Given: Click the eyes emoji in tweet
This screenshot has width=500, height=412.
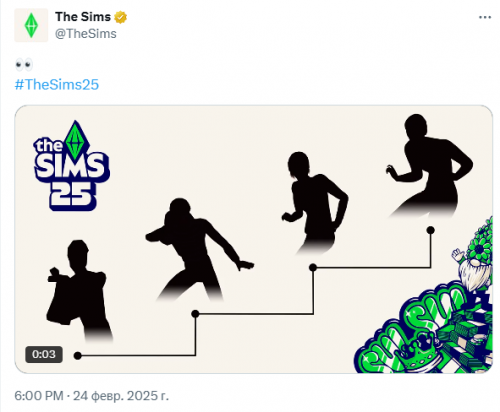Looking at the screenshot, I should coord(24,64).
